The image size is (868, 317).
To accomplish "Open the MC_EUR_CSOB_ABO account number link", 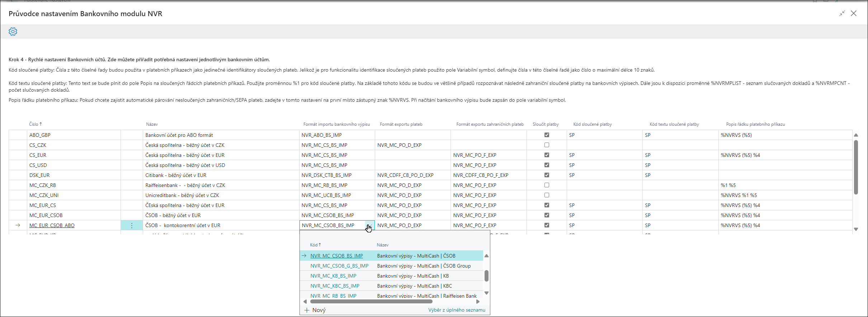I will click(52, 225).
